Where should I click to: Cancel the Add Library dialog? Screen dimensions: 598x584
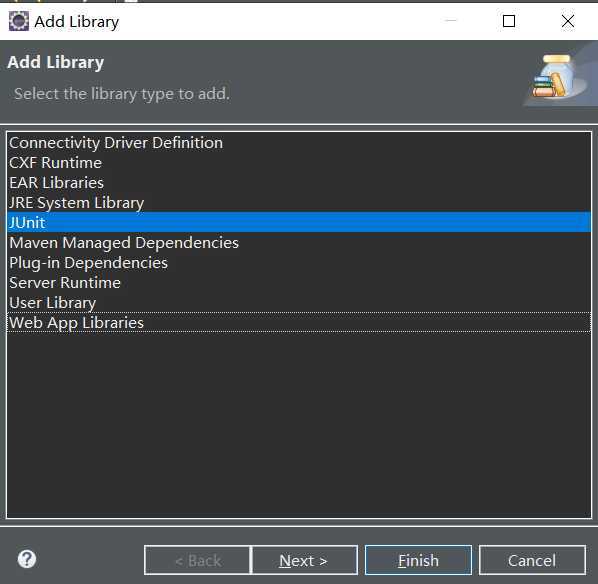532,560
